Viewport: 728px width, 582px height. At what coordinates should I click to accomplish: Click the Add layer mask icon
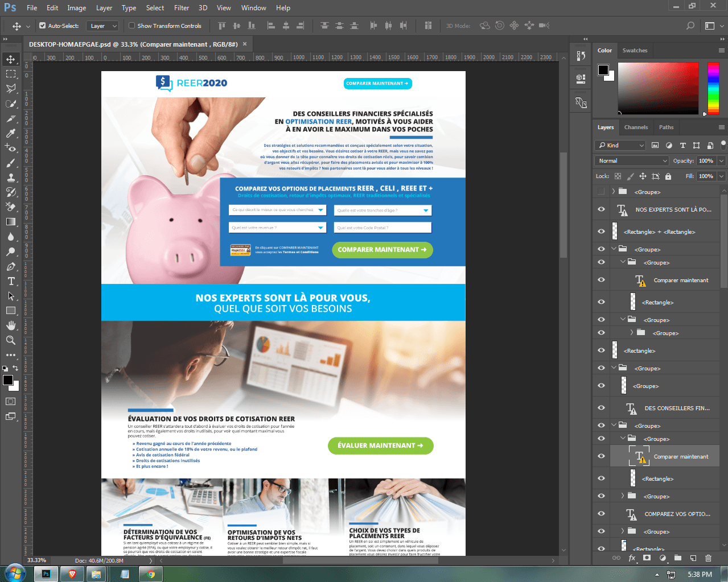(x=647, y=558)
